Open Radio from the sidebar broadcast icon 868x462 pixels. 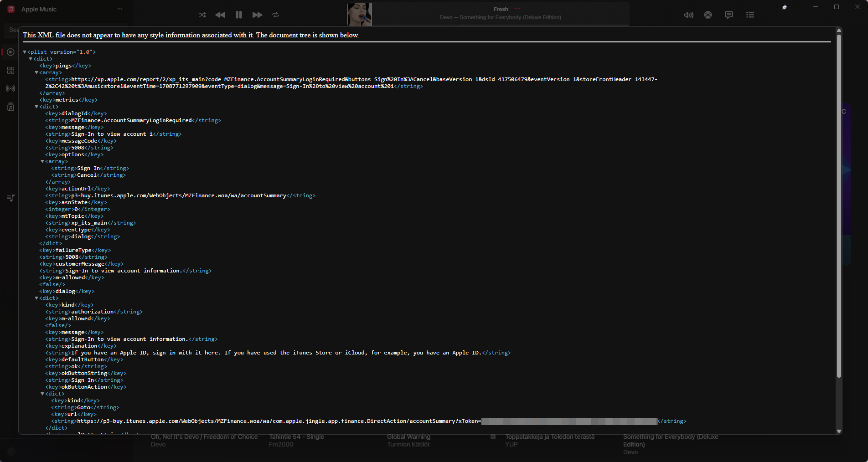click(10, 88)
